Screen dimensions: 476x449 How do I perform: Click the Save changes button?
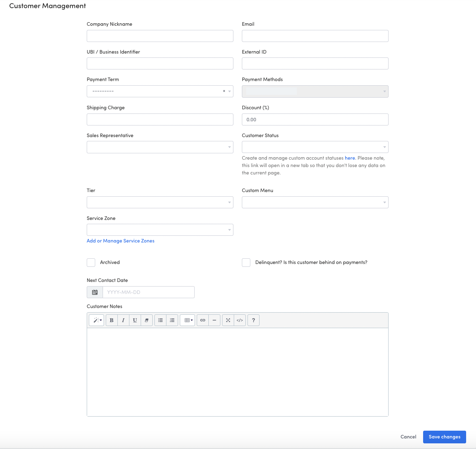pyautogui.click(x=445, y=437)
